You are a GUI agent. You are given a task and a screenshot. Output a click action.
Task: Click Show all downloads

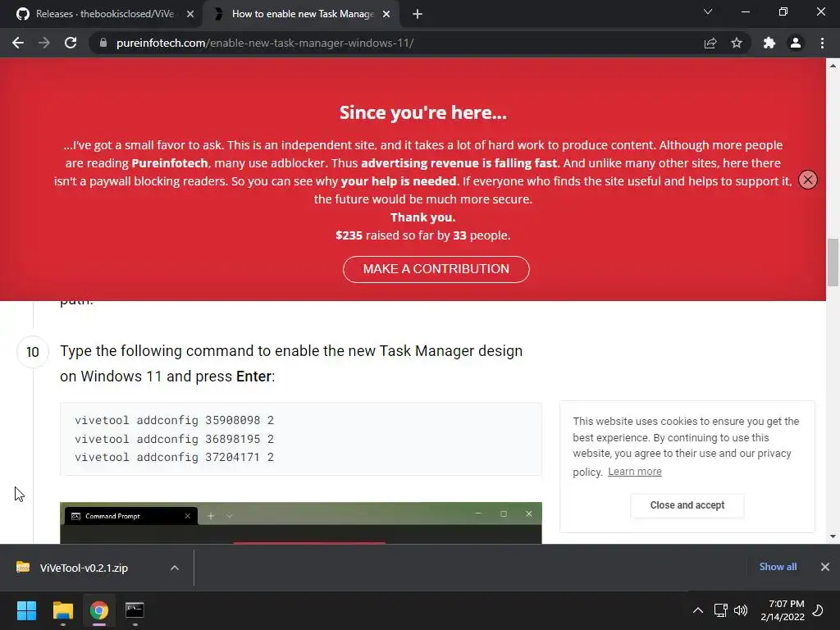point(778,567)
